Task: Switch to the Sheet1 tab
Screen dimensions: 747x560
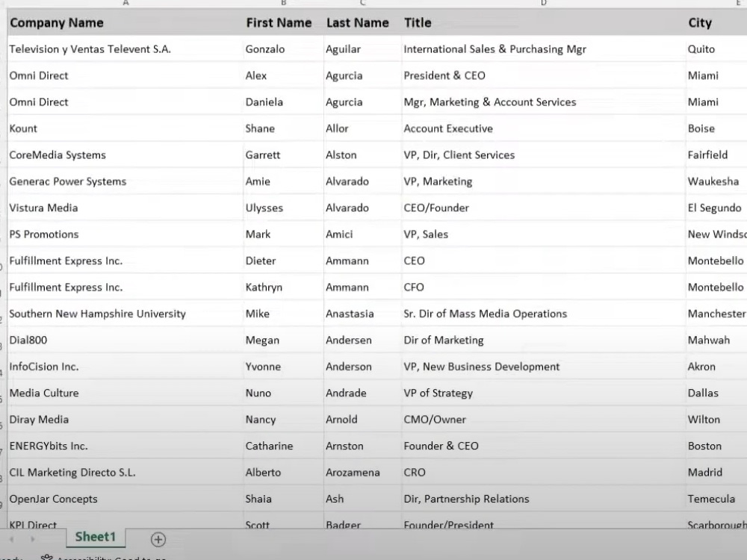Action: point(96,537)
